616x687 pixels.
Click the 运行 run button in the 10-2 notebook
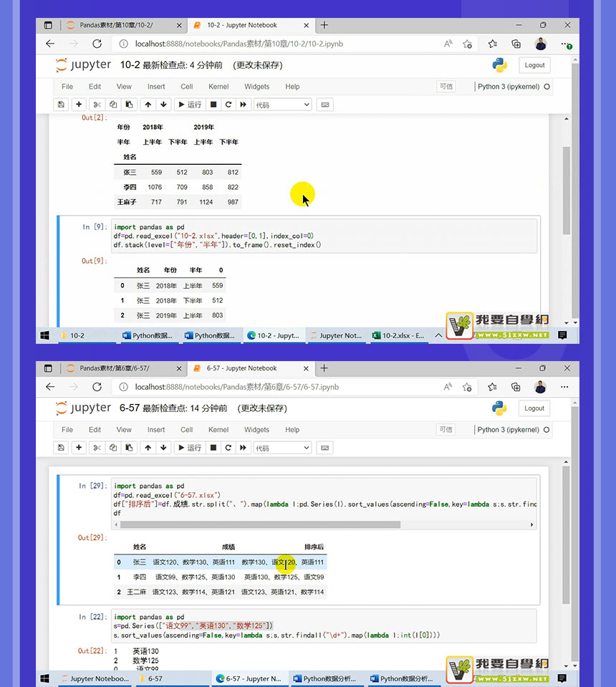[190, 105]
